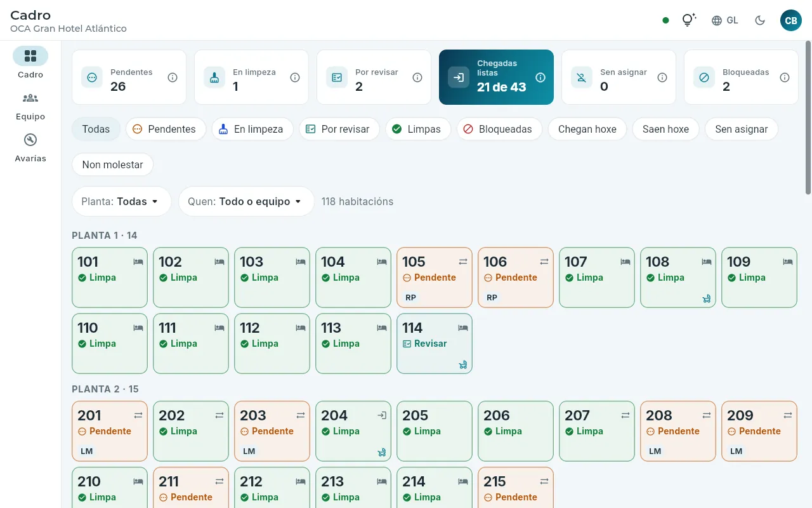Select the Cadro sidebar tab
The width and height of the screenshot is (812, 508).
tap(30, 63)
